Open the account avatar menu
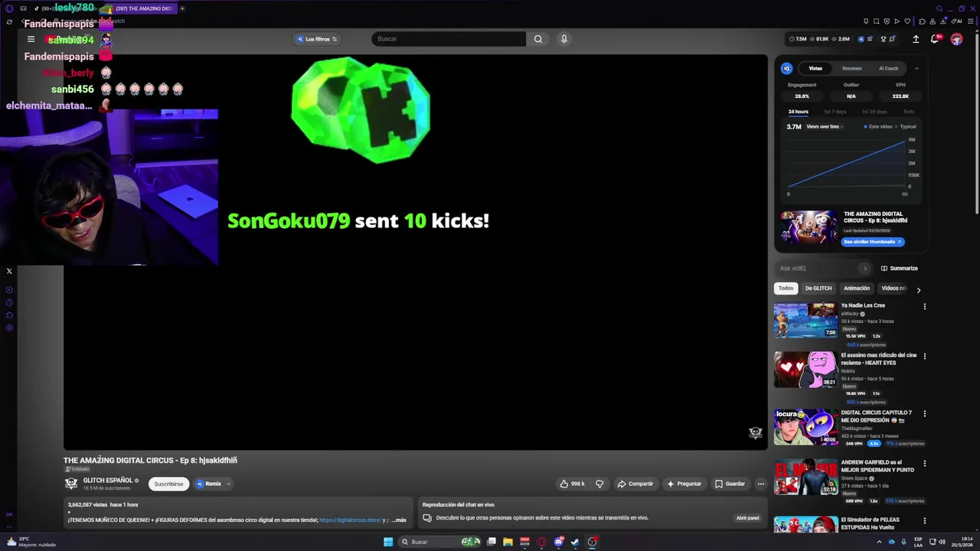The width and height of the screenshot is (980, 551). click(x=956, y=39)
